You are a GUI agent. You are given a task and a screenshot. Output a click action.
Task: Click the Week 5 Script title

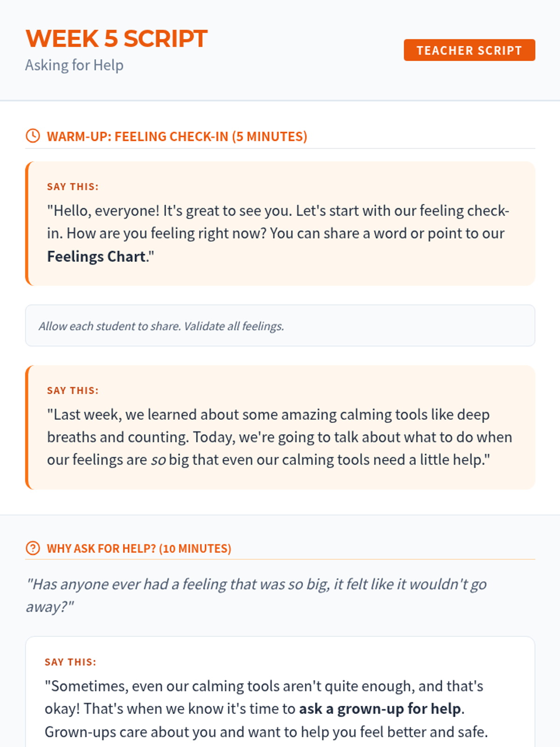coord(116,39)
